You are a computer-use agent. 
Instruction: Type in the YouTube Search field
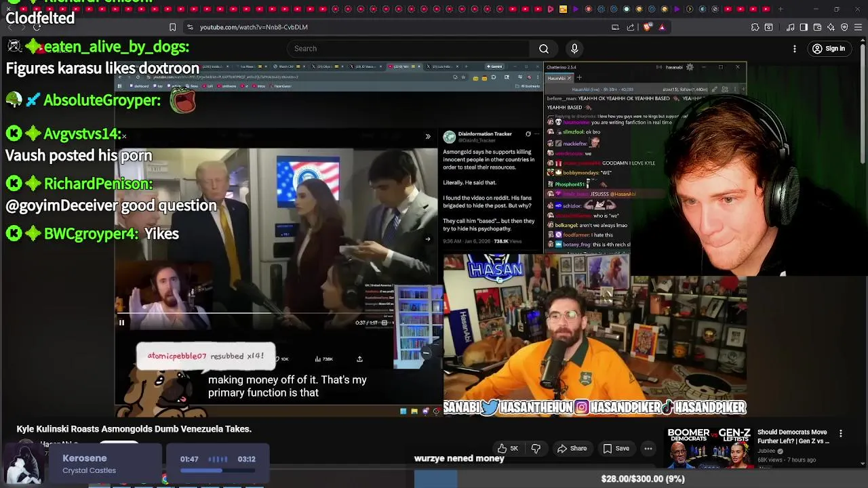pos(408,49)
